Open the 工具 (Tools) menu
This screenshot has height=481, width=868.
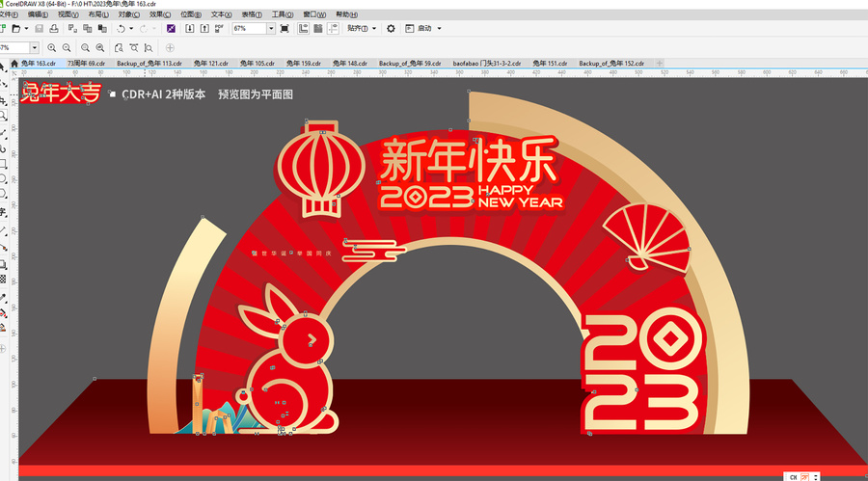tap(283, 14)
